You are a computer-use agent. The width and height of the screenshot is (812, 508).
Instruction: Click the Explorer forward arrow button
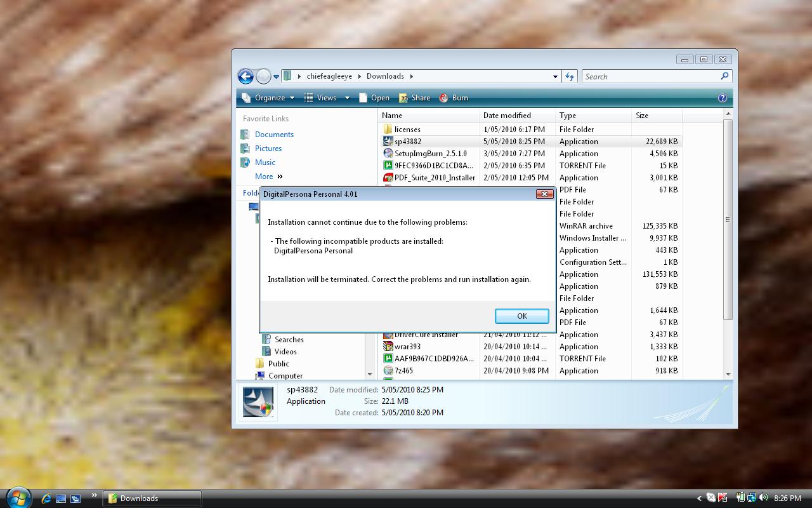click(x=263, y=76)
